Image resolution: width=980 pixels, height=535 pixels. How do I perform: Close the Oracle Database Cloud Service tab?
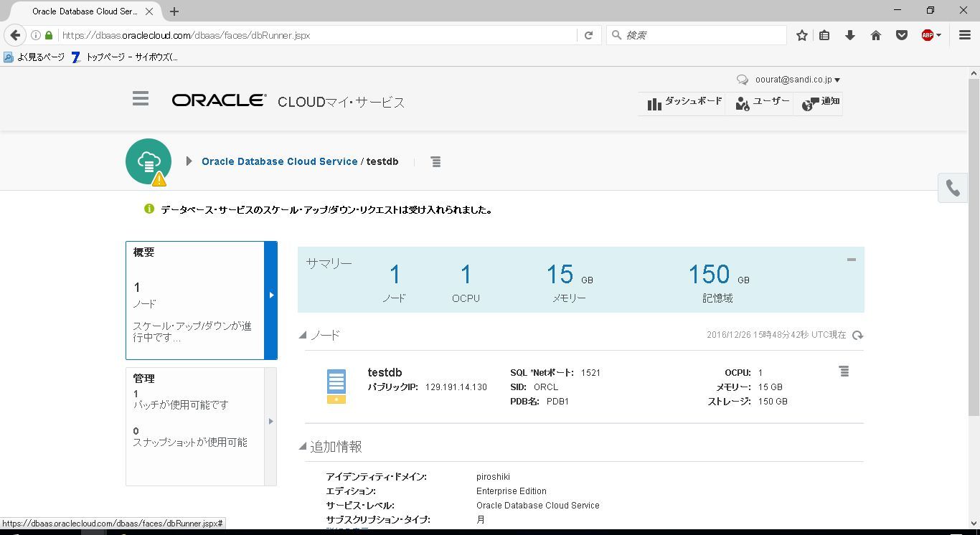coord(149,11)
